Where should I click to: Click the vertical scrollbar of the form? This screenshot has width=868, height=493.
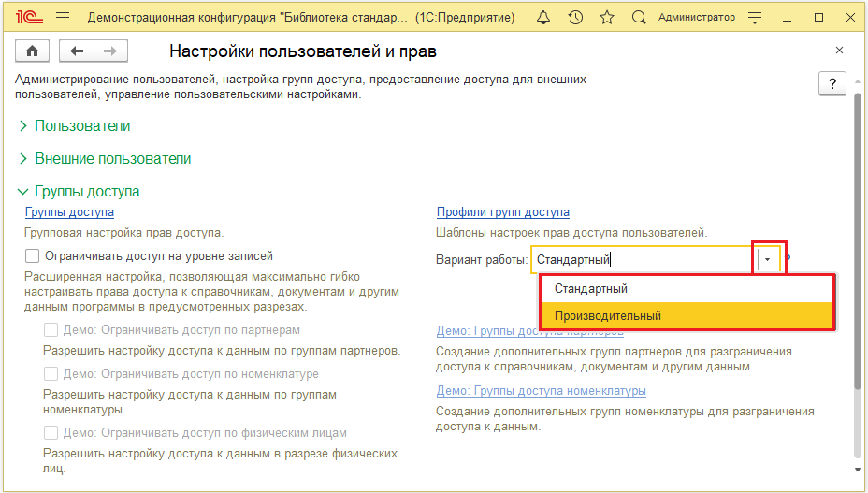tap(858, 241)
